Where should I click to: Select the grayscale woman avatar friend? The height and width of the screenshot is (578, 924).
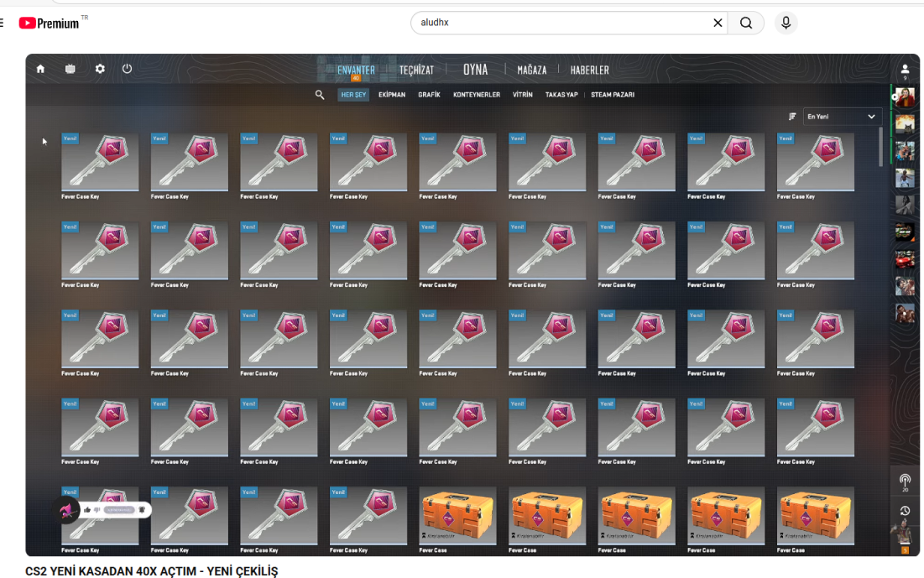906,205
